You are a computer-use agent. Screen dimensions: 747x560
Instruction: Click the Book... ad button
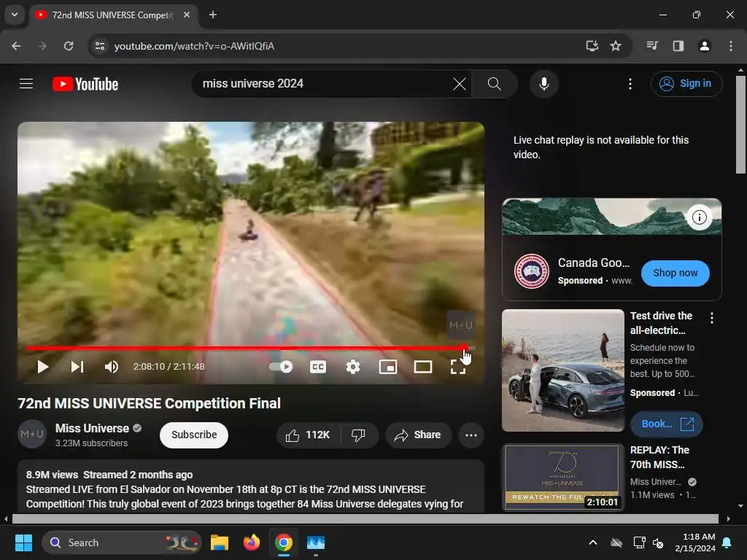click(x=666, y=424)
